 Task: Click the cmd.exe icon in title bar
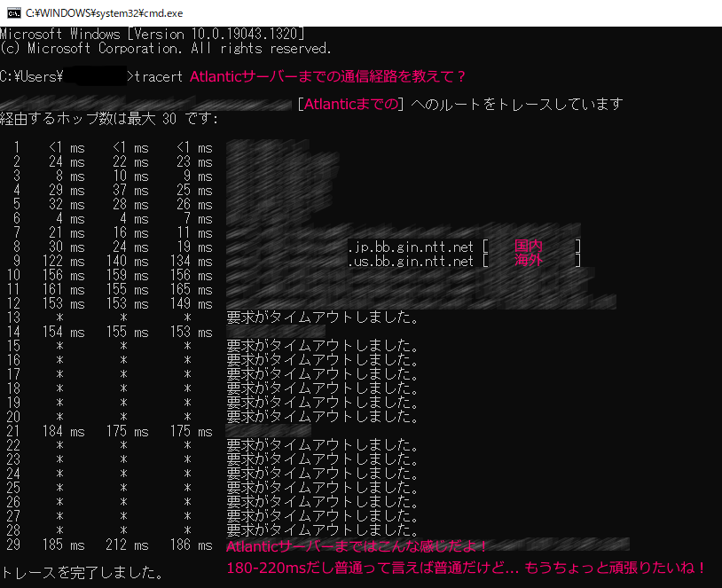pos(11,12)
